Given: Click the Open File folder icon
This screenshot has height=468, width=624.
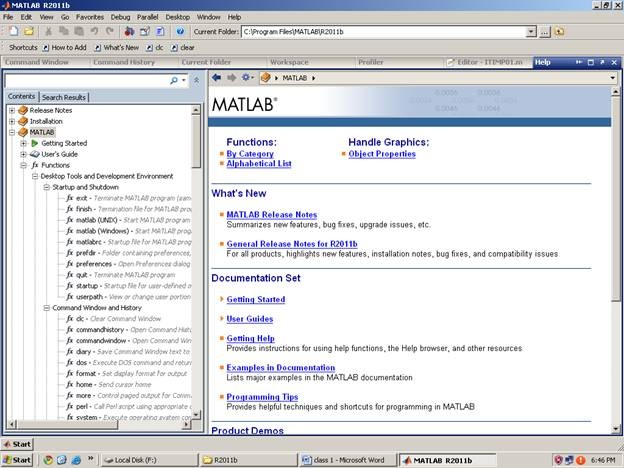Looking at the screenshot, I should tap(29, 31).
